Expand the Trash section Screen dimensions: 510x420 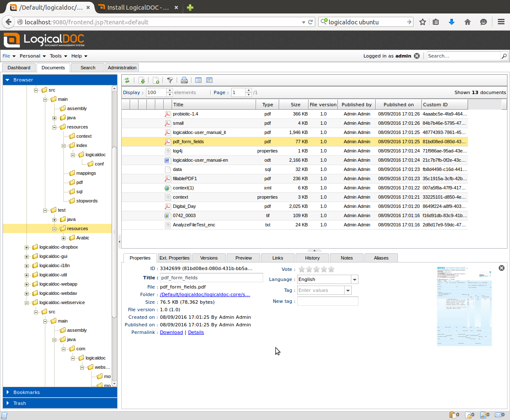click(60, 403)
